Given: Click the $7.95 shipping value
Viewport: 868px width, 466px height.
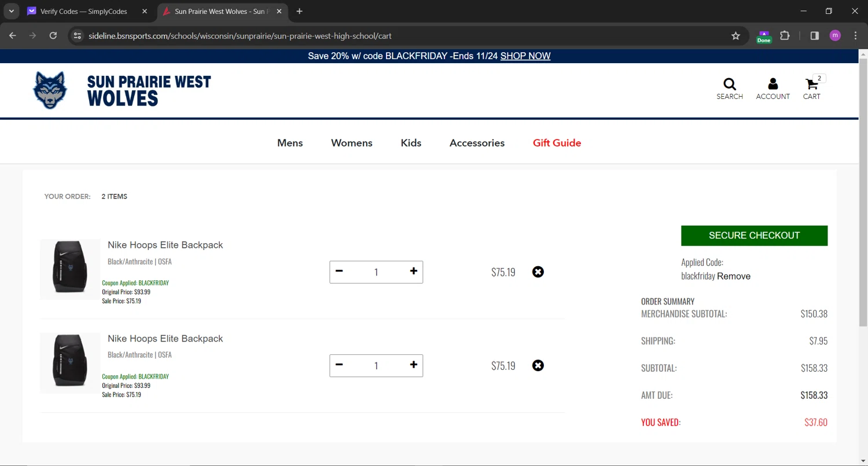Looking at the screenshot, I should click(x=818, y=341).
